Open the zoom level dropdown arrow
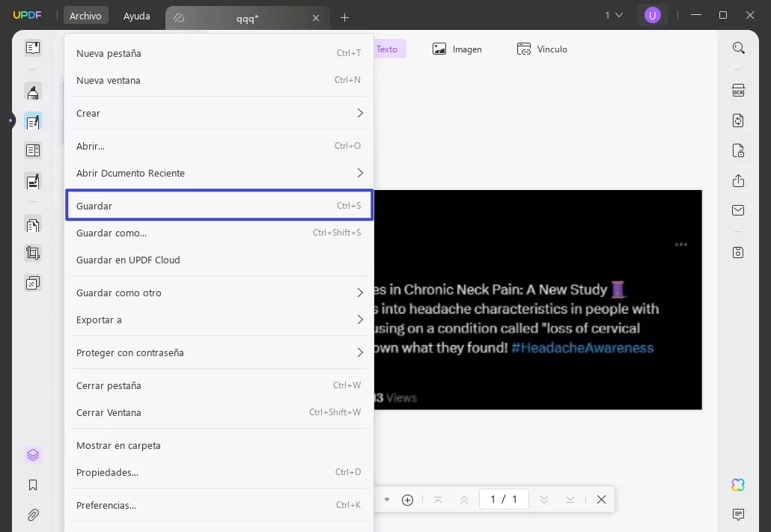Screen dimensions: 771x532 [387, 500]
